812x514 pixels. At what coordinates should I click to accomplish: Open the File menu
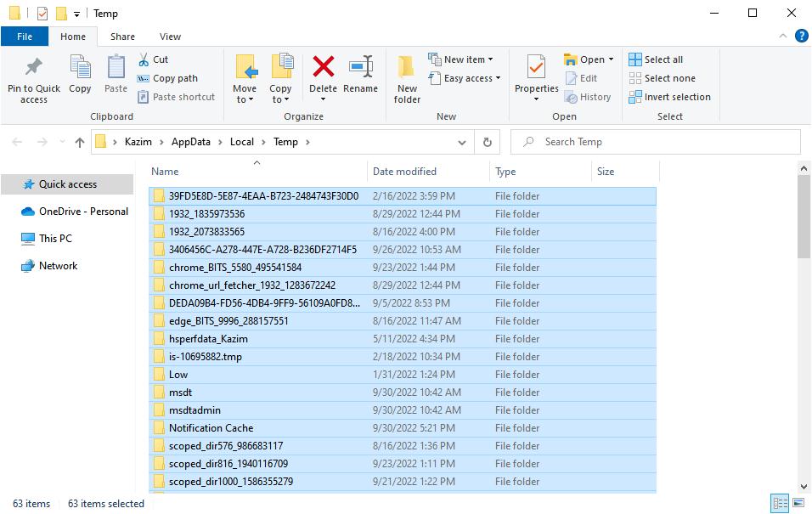coord(25,36)
